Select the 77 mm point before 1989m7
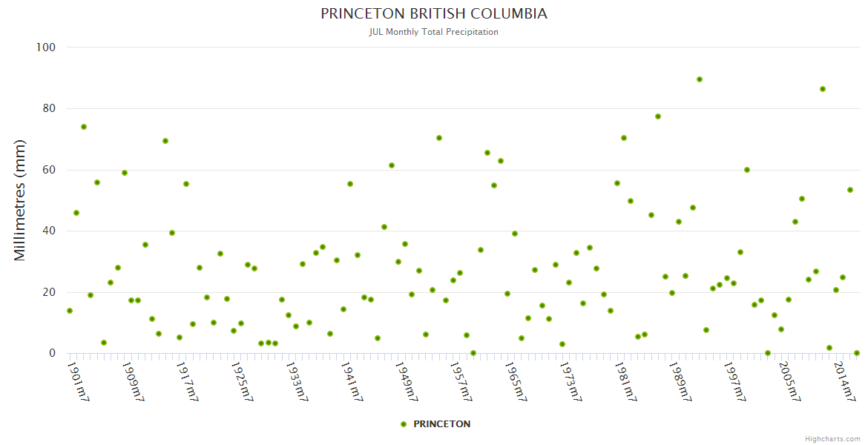The image size is (868, 445). point(658,116)
